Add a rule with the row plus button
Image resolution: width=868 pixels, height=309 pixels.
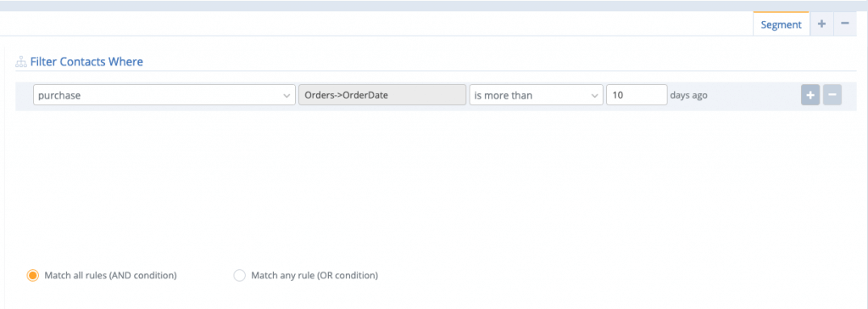click(810, 95)
